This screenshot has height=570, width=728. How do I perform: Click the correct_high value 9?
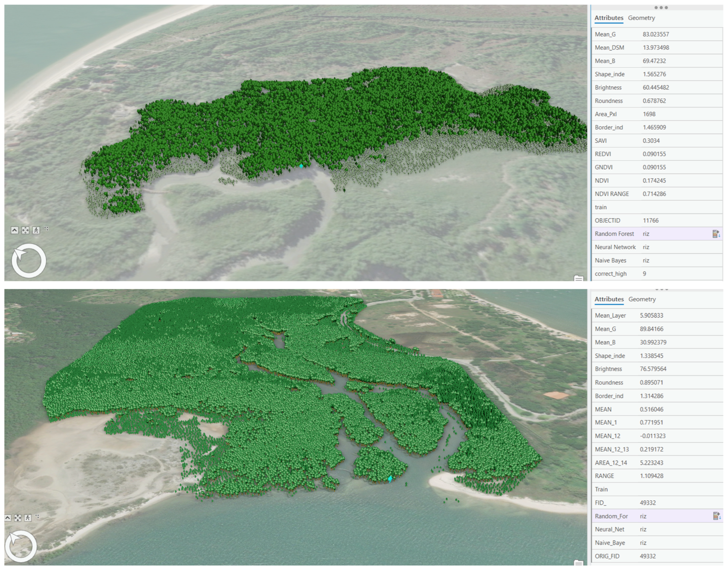tap(644, 274)
